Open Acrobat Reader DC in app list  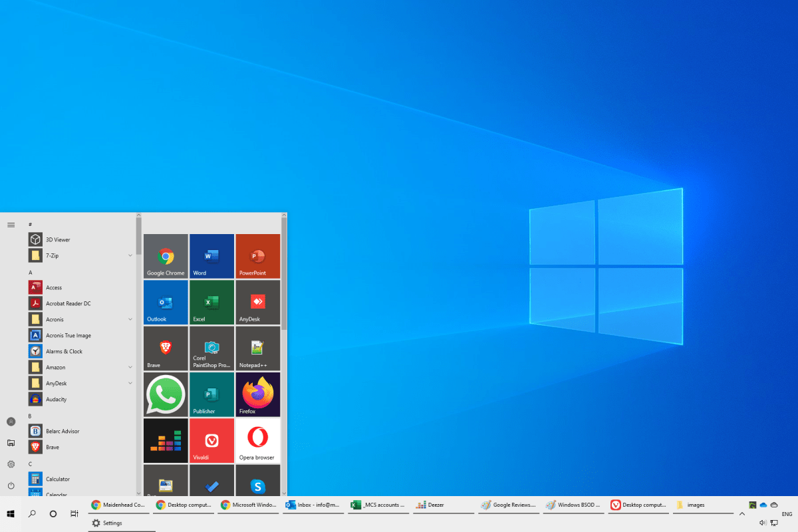(81, 303)
